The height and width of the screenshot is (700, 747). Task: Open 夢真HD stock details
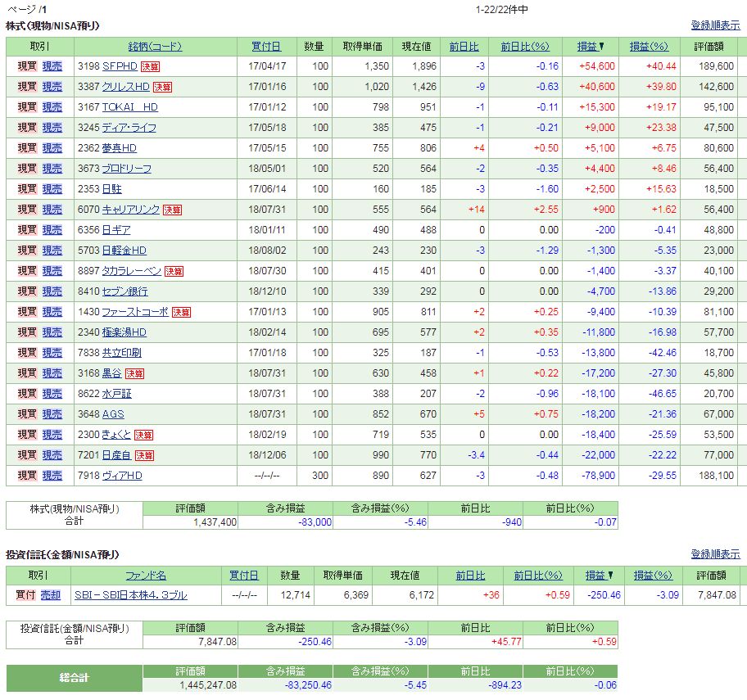(120, 148)
